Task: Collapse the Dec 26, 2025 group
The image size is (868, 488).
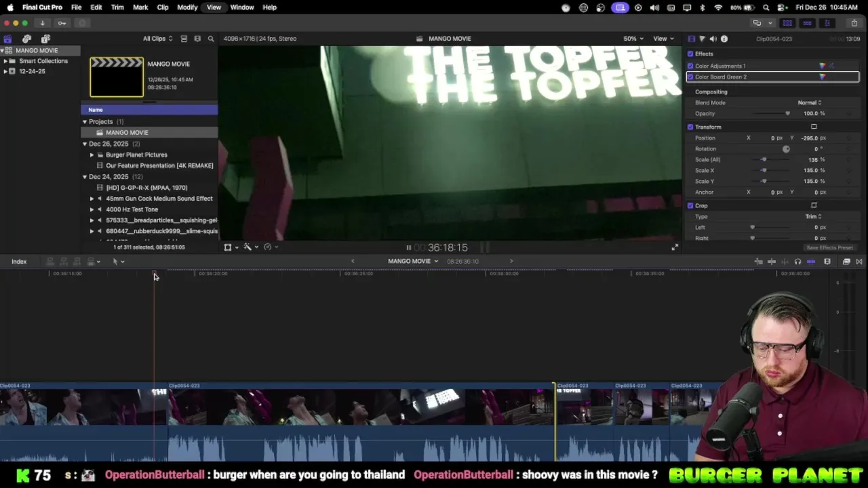Action: pyautogui.click(x=85, y=144)
